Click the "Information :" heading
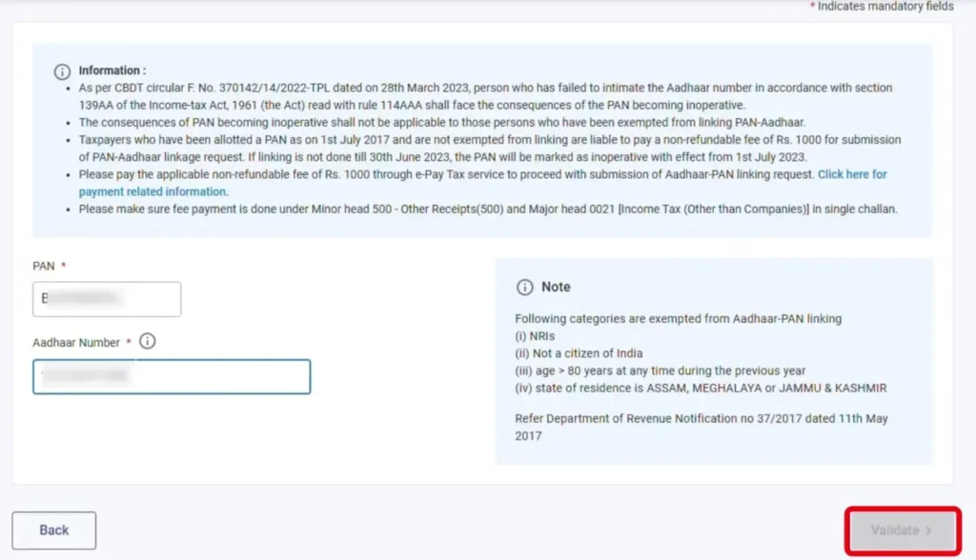The height and width of the screenshot is (560, 976). [x=112, y=70]
